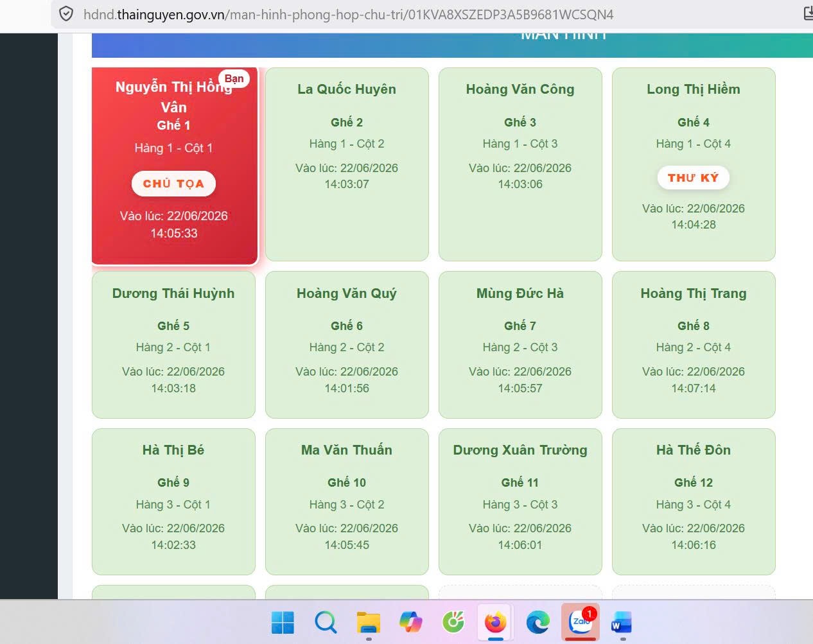Screen dimensions: 813x644
Task: Open Microsoft Edge from taskbar
Action: (x=538, y=622)
